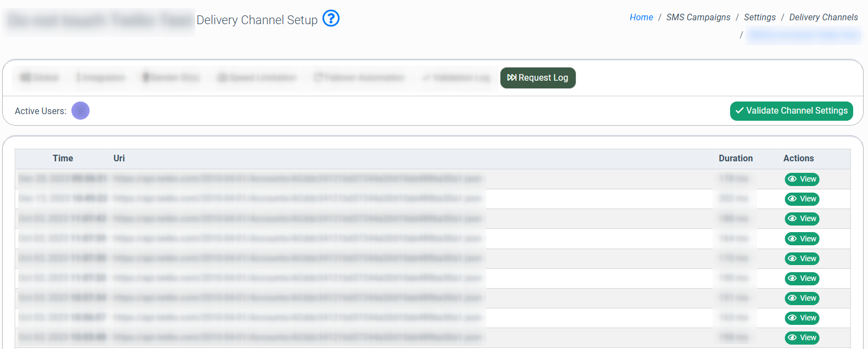This screenshot has width=868, height=349.
Task: Go to the Home breadcrumb link
Action: (641, 18)
